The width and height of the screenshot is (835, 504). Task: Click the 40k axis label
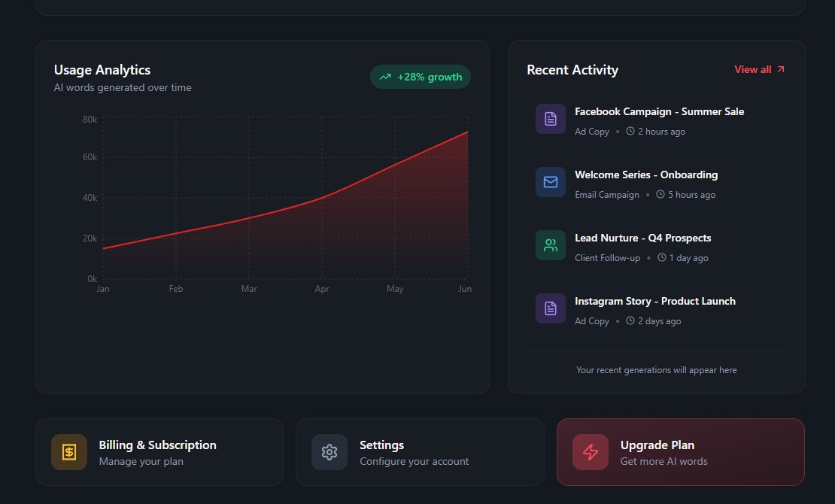coord(90,198)
